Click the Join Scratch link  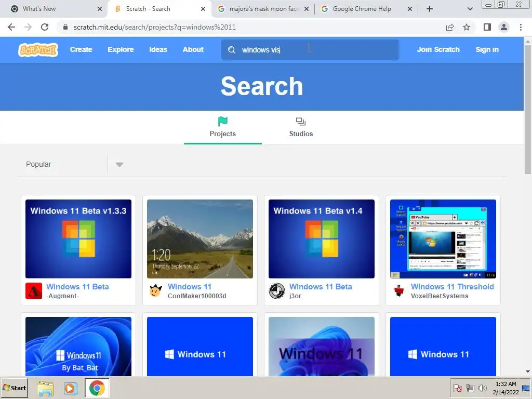[x=438, y=49]
